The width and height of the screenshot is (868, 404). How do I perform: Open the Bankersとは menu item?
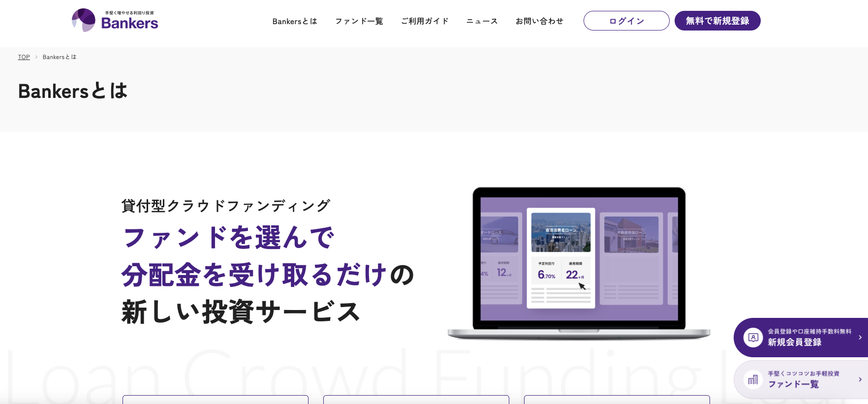[x=295, y=21]
